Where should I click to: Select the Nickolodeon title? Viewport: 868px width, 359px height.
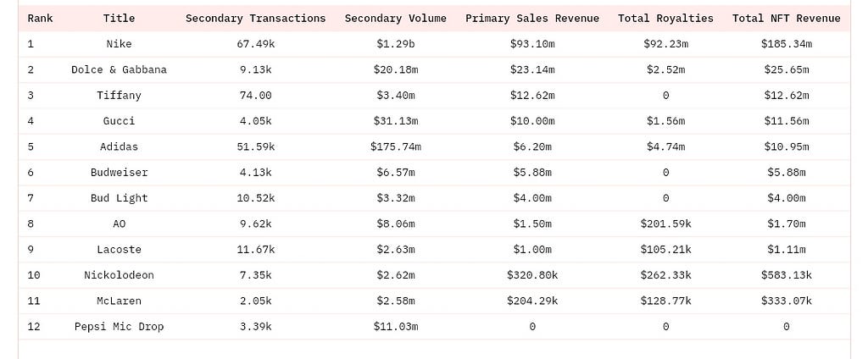(x=119, y=275)
